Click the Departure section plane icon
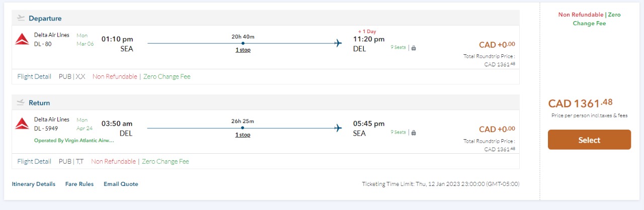The width and height of the screenshot is (644, 210). 21,18
